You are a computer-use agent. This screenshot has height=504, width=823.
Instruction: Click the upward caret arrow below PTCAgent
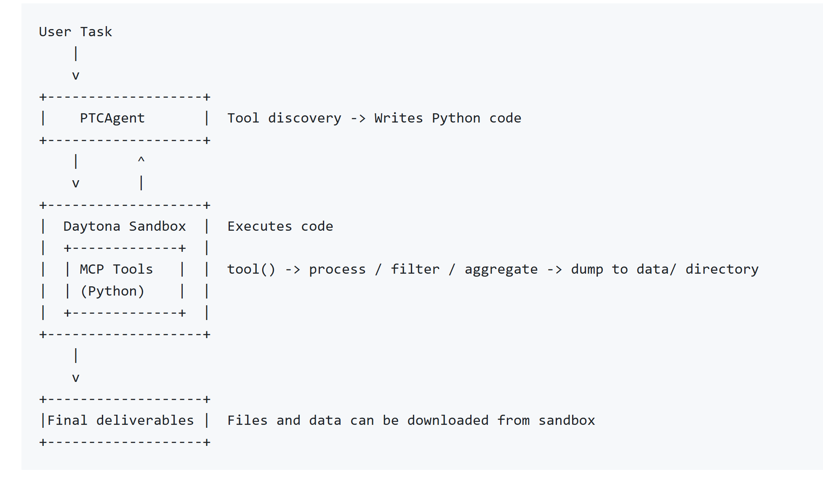click(x=141, y=160)
